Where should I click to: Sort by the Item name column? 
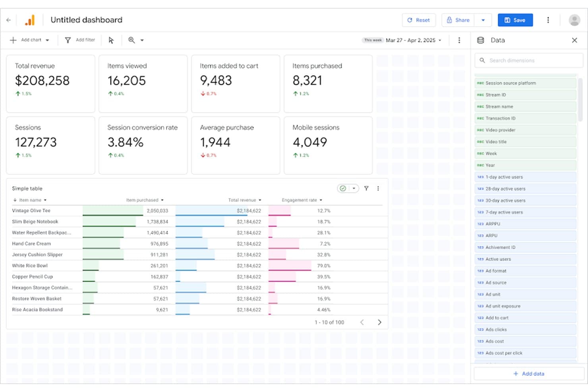click(x=30, y=200)
